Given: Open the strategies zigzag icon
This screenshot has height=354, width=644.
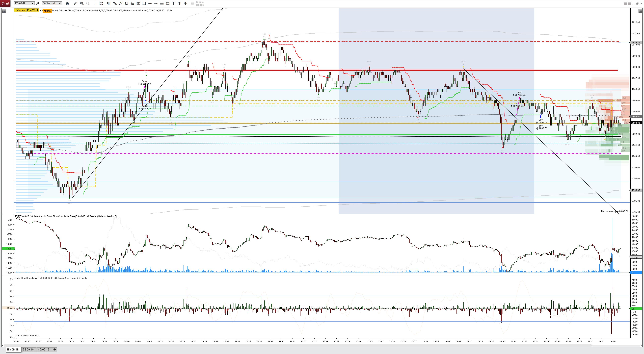Looking at the screenshot, I should [121, 3].
